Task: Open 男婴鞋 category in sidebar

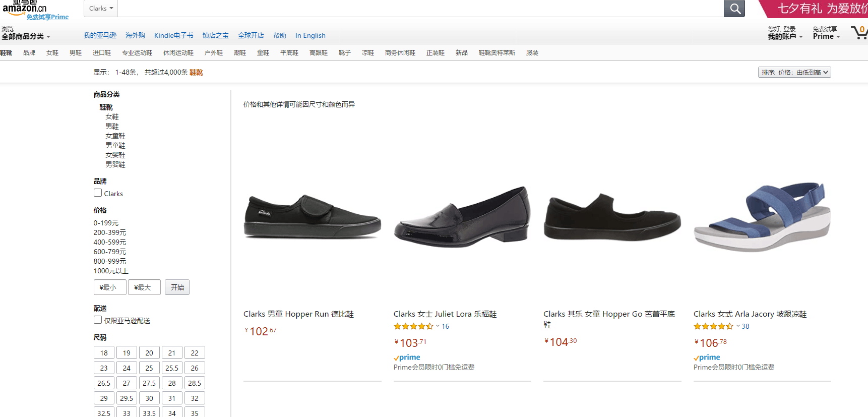Action: (x=115, y=165)
